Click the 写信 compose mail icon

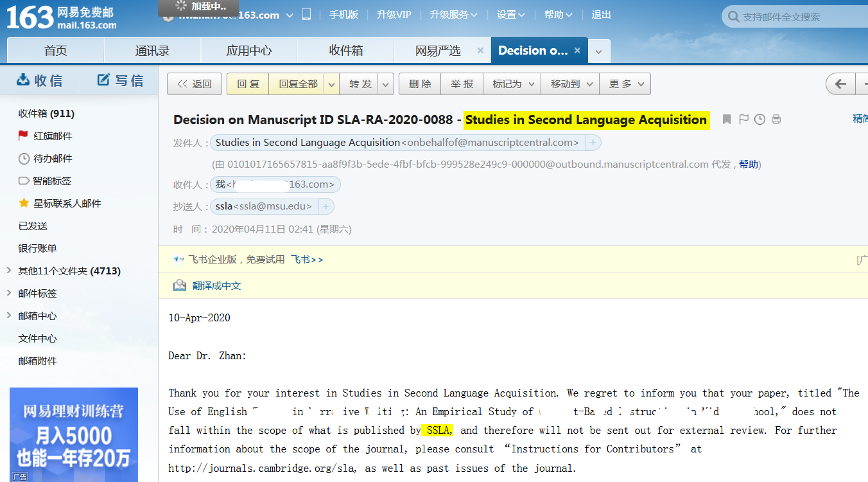click(x=103, y=80)
